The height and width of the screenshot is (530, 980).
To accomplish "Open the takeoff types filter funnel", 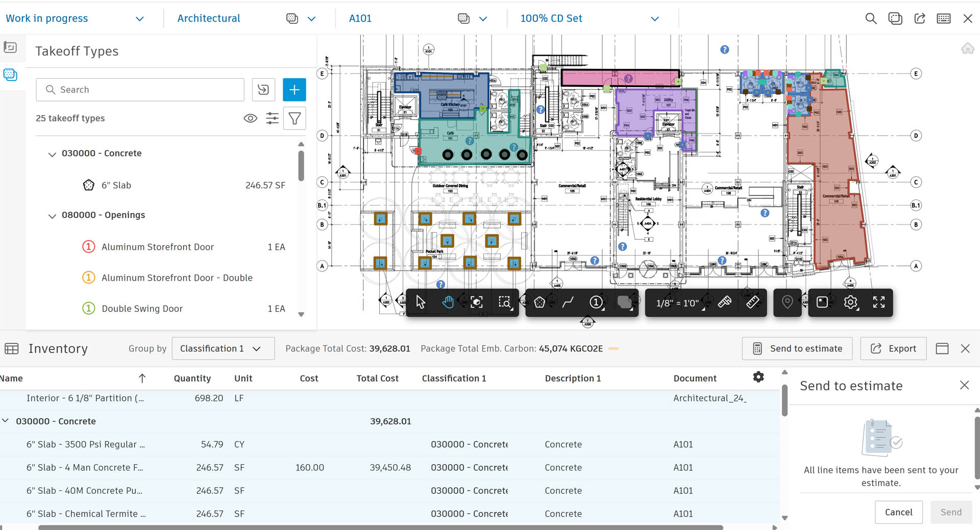I will (x=295, y=118).
